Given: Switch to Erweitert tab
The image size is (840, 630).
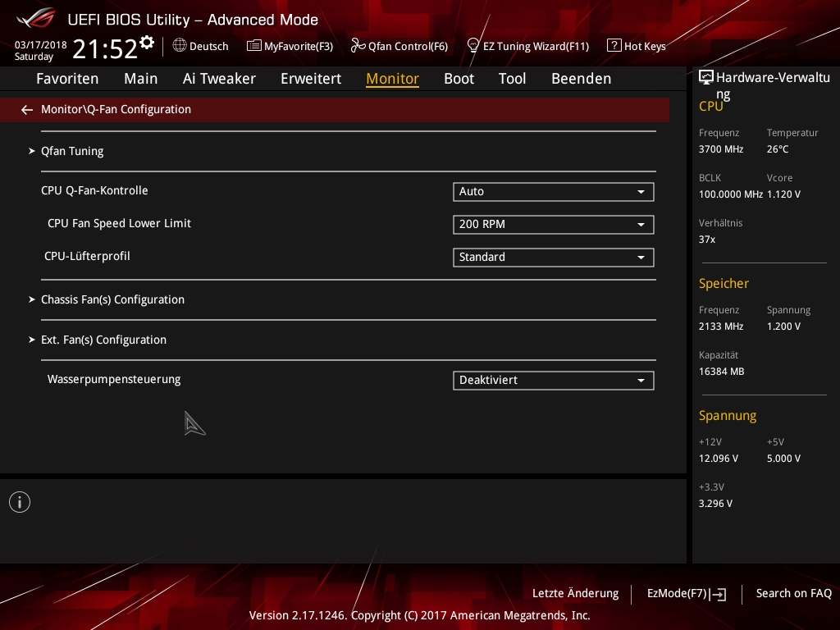Looking at the screenshot, I should pos(311,79).
